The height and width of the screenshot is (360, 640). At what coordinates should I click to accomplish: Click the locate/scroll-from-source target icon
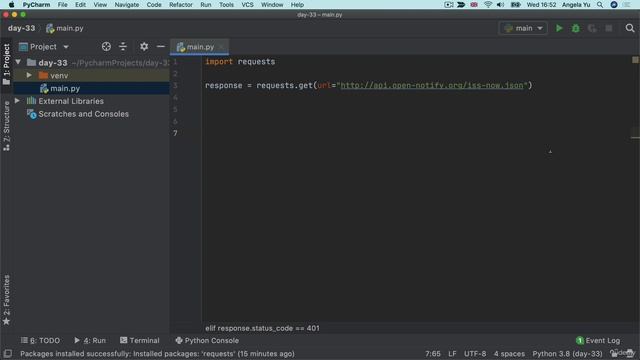point(106,47)
